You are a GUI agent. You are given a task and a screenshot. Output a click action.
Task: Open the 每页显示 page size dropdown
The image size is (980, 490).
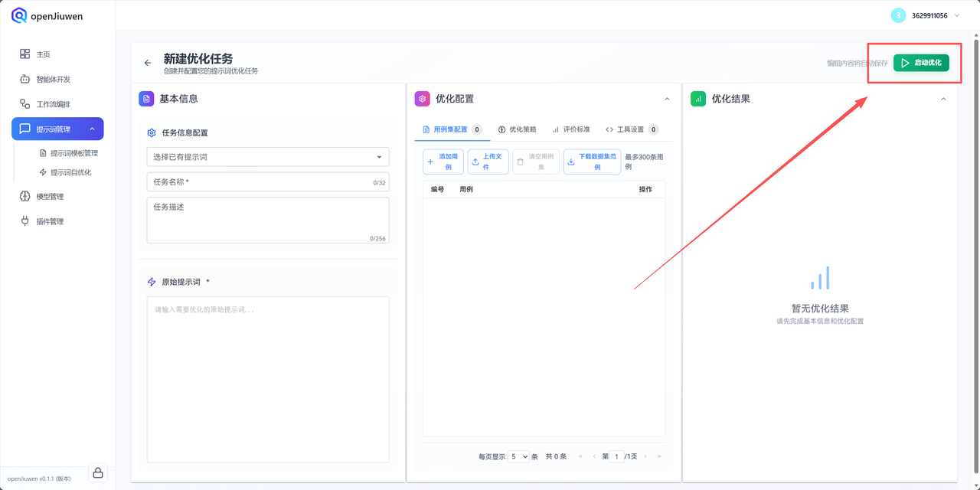coord(519,456)
